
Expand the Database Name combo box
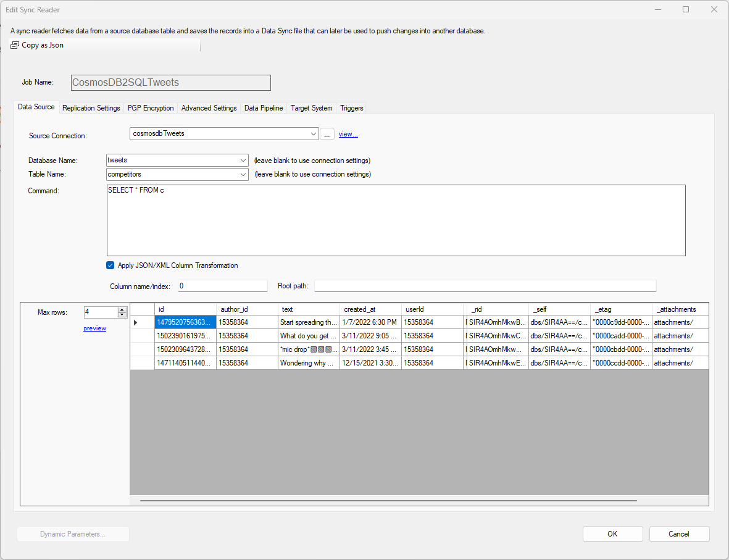click(243, 160)
